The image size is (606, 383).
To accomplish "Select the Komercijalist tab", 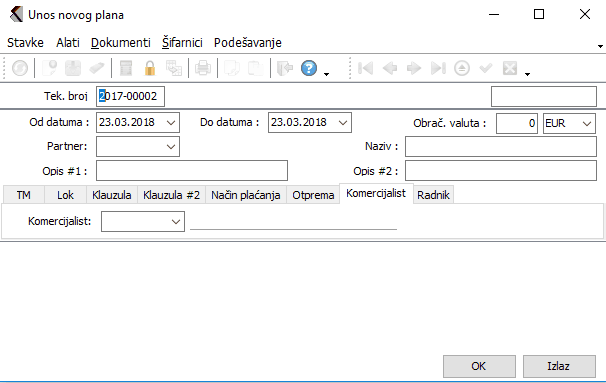I will point(376,193).
